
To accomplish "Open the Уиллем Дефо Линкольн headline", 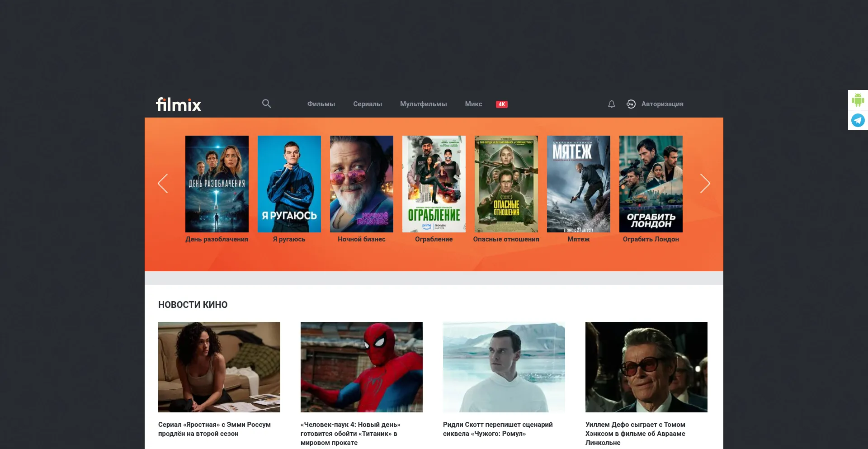I will pos(636,434).
